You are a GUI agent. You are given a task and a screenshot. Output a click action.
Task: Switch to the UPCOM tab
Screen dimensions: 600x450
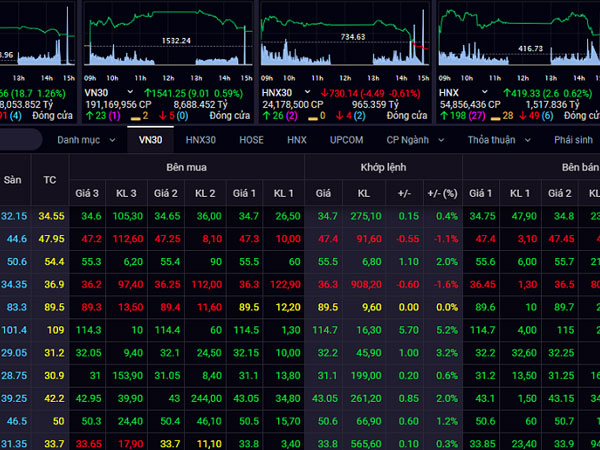pyautogui.click(x=346, y=140)
